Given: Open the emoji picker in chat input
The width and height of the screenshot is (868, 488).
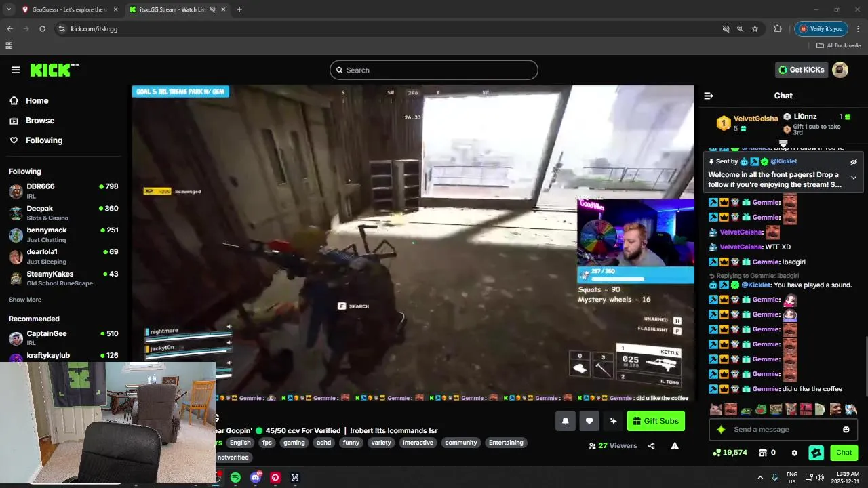Looking at the screenshot, I should pyautogui.click(x=846, y=429).
